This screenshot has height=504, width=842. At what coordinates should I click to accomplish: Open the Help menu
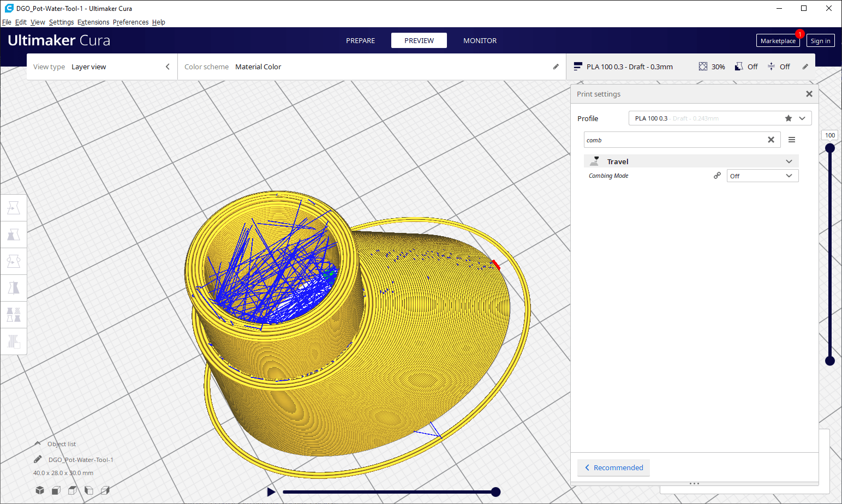pyautogui.click(x=159, y=22)
